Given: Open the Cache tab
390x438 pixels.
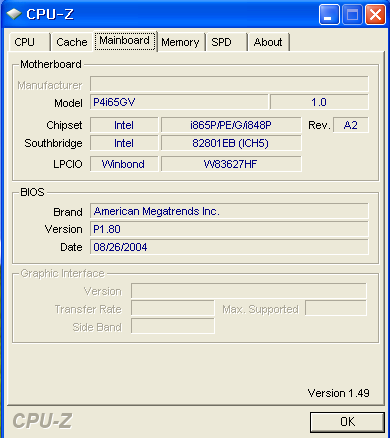Looking at the screenshot, I should tap(72, 42).
